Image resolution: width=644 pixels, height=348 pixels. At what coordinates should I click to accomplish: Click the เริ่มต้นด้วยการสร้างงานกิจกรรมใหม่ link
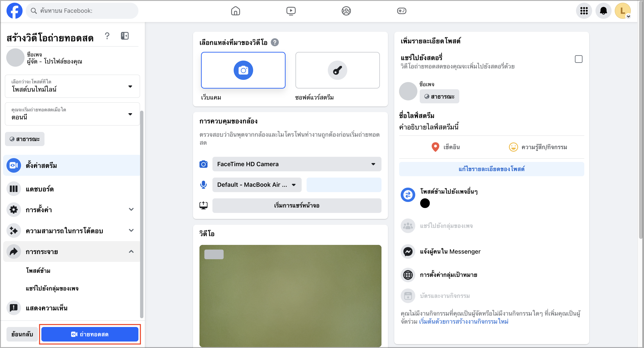pos(464,322)
